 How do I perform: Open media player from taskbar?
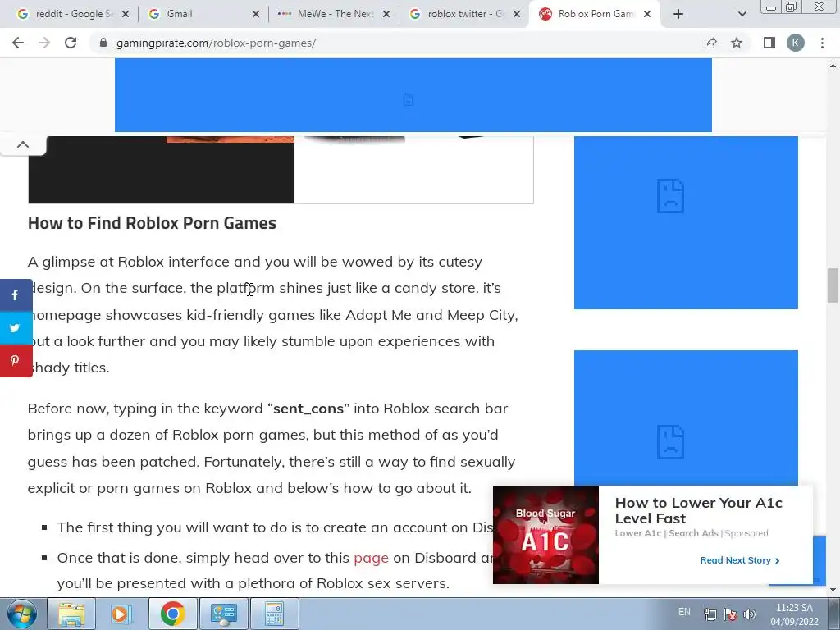[x=121, y=614]
